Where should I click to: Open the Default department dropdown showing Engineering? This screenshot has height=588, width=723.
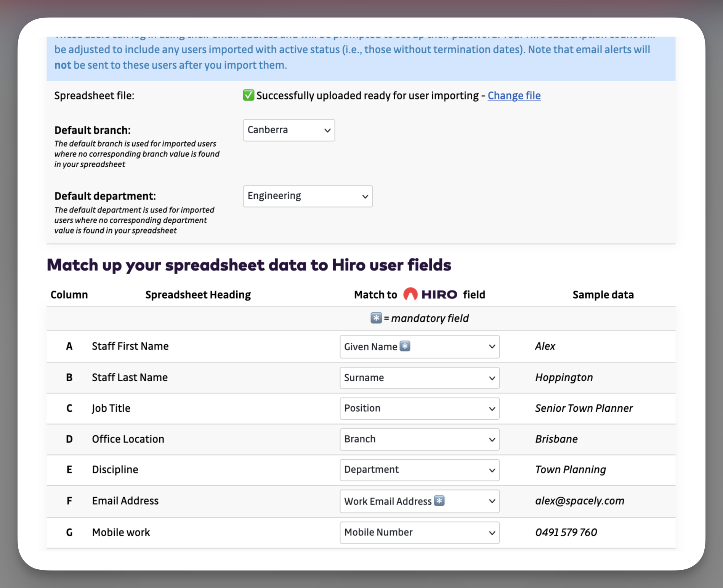[308, 196]
